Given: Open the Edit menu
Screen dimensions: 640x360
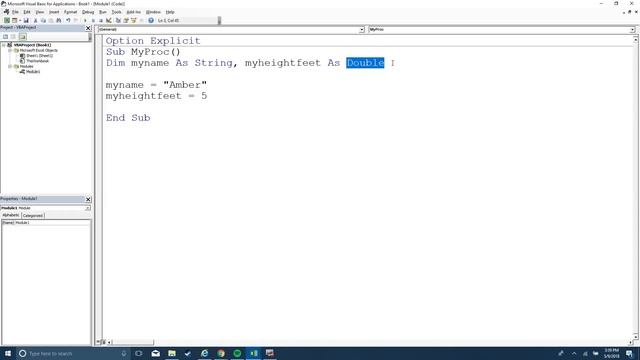Looking at the screenshot, I should (27, 12).
